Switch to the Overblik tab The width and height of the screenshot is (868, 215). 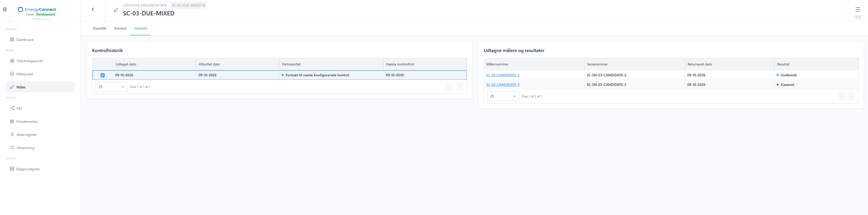[100, 29]
